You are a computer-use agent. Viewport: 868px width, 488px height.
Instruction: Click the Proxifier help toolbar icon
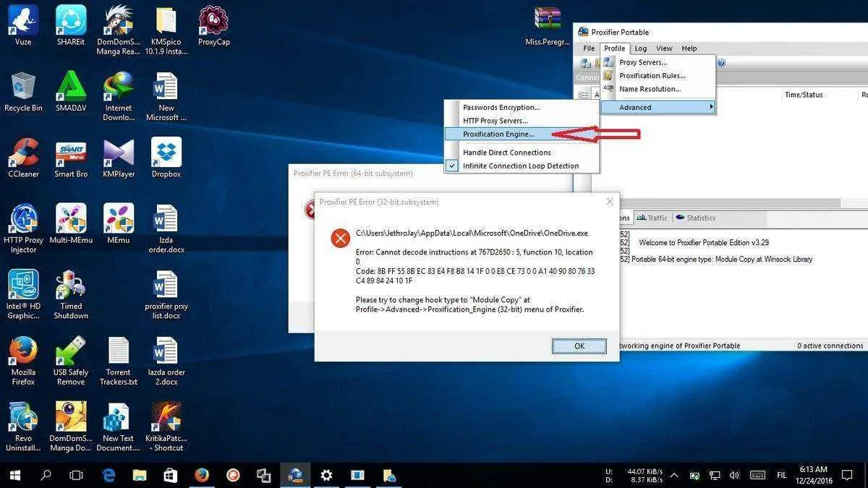click(721, 63)
